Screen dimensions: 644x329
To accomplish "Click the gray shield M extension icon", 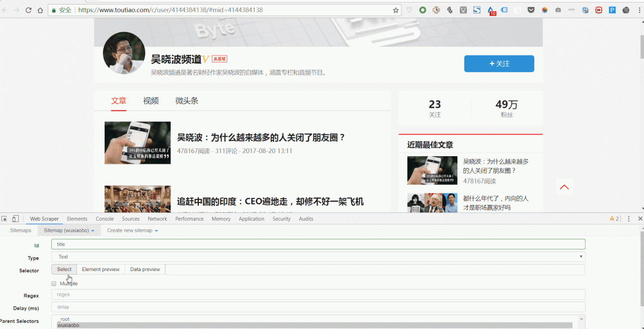I will click(463, 10).
